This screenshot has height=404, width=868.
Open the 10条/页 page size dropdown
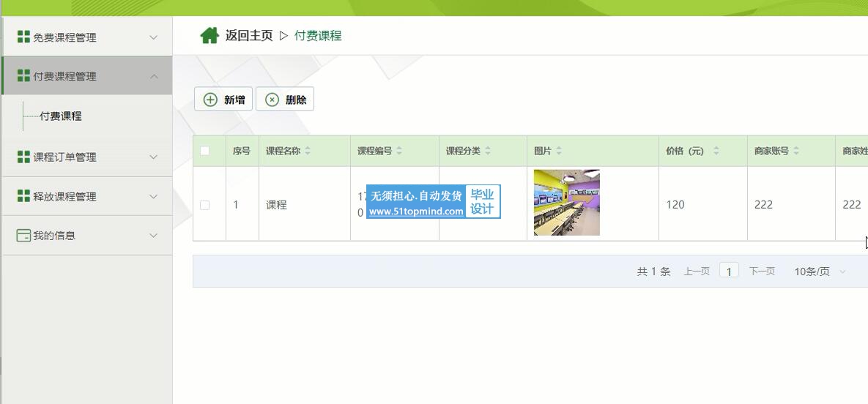pos(820,272)
